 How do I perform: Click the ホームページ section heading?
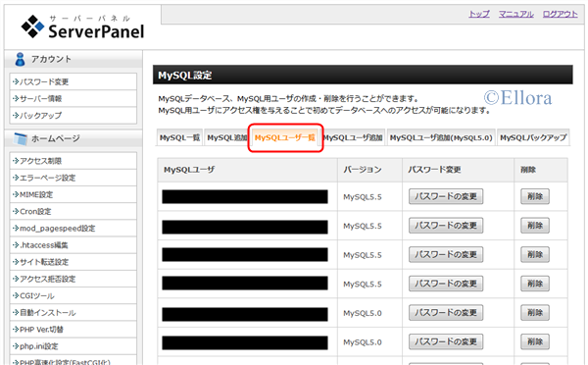(56, 138)
